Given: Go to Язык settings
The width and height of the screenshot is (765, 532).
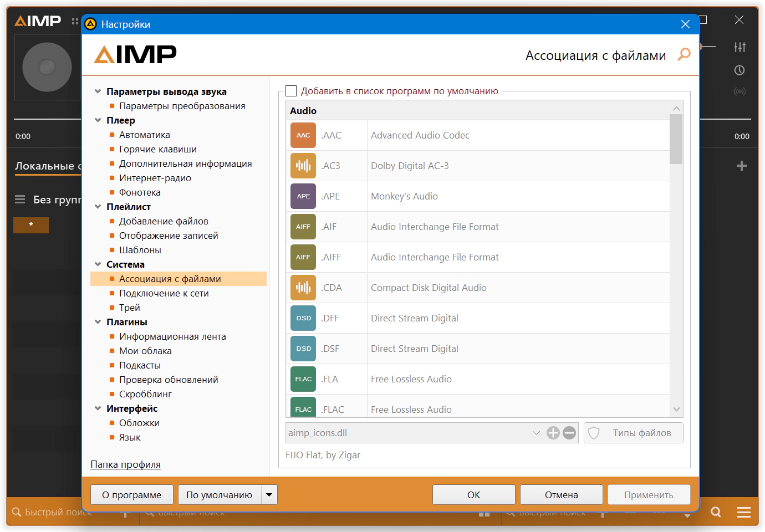Looking at the screenshot, I should pos(130,437).
